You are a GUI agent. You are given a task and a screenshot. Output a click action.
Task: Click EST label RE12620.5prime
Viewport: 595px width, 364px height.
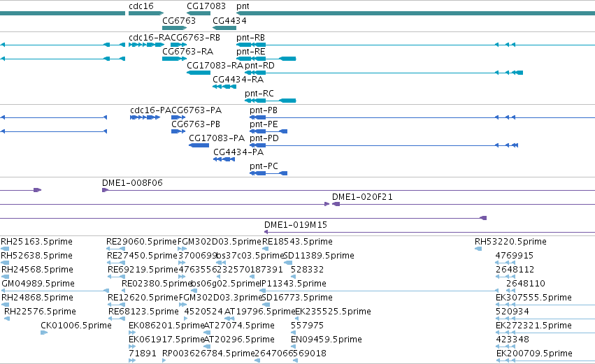click(143, 298)
